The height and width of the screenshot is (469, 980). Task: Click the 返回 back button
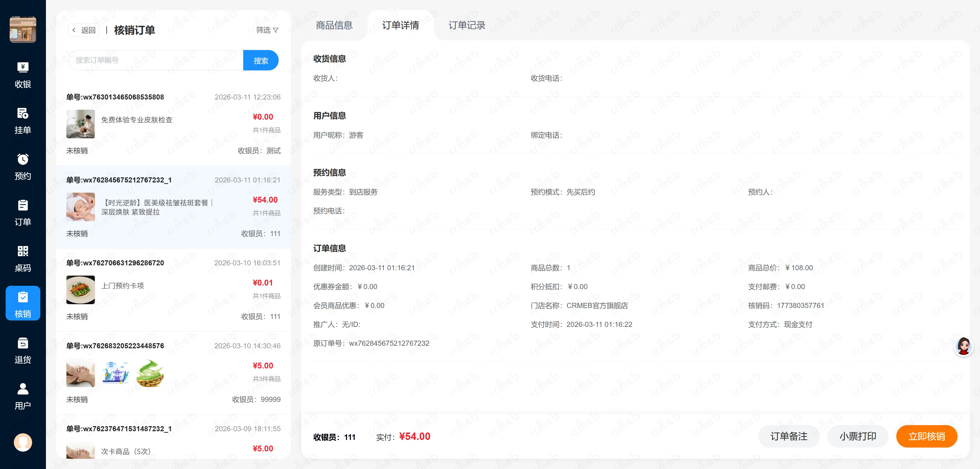coord(84,30)
